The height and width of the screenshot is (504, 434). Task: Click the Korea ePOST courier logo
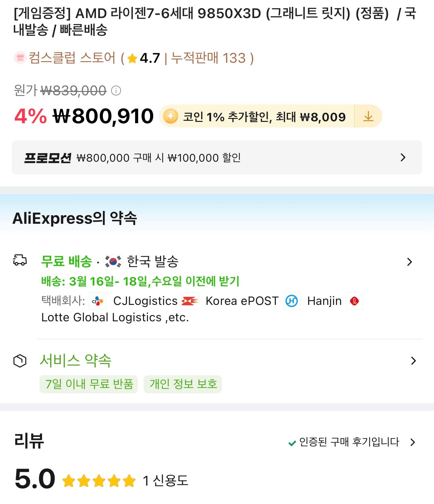[190, 301]
